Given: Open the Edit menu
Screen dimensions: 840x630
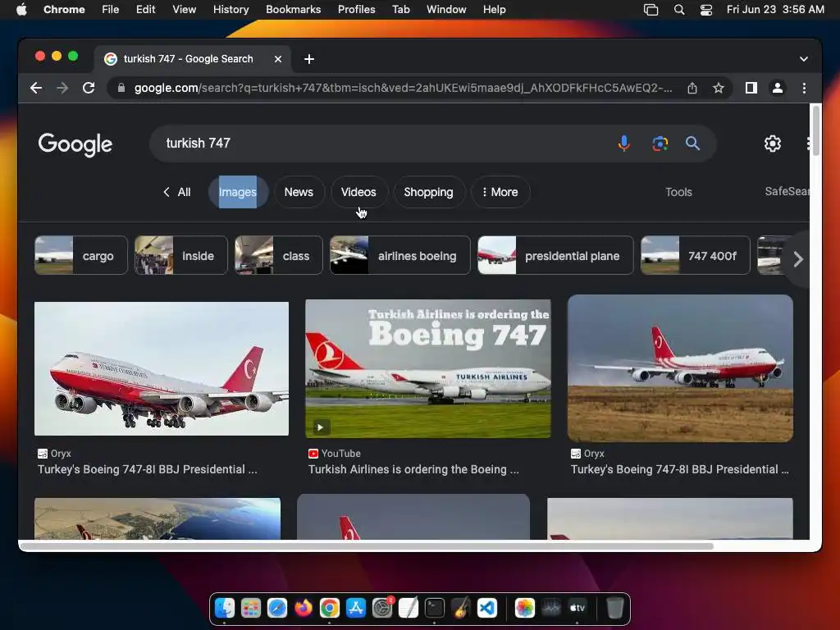Looking at the screenshot, I should point(145,10).
